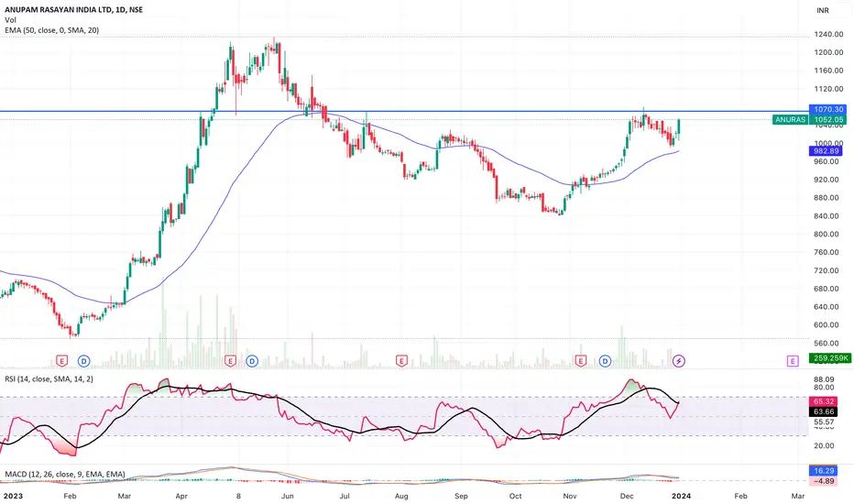The width and height of the screenshot is (854, 504).
Task: Open the RSI (14, close, SMA, 14, 2) legend
Action: [x=49, y=378]
